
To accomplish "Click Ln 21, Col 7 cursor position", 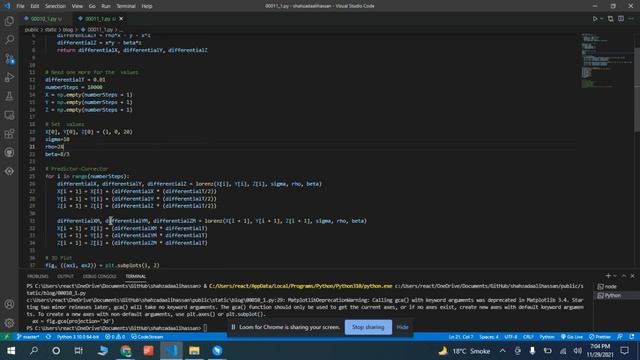I will pyautogui.click(x=461, y=337).
